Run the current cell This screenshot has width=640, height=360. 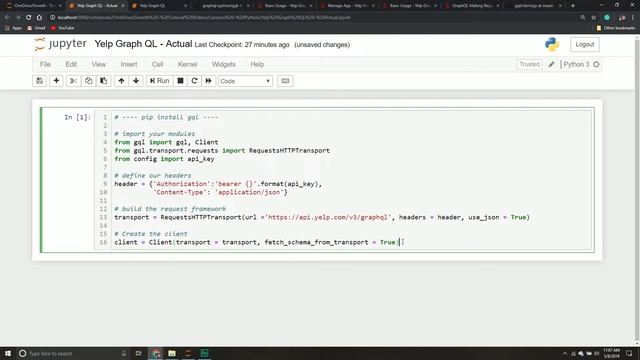[x=160, y=81]
